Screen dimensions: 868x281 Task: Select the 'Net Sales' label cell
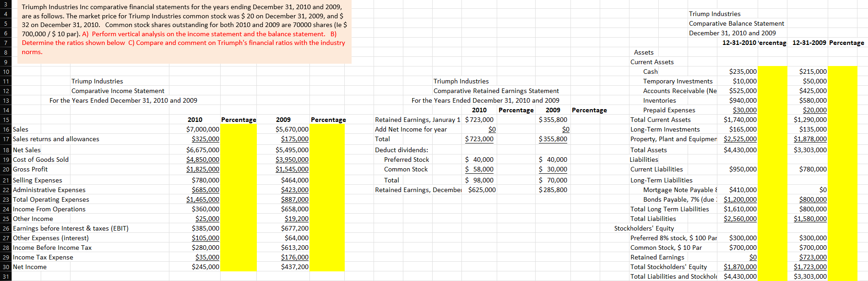27,150
